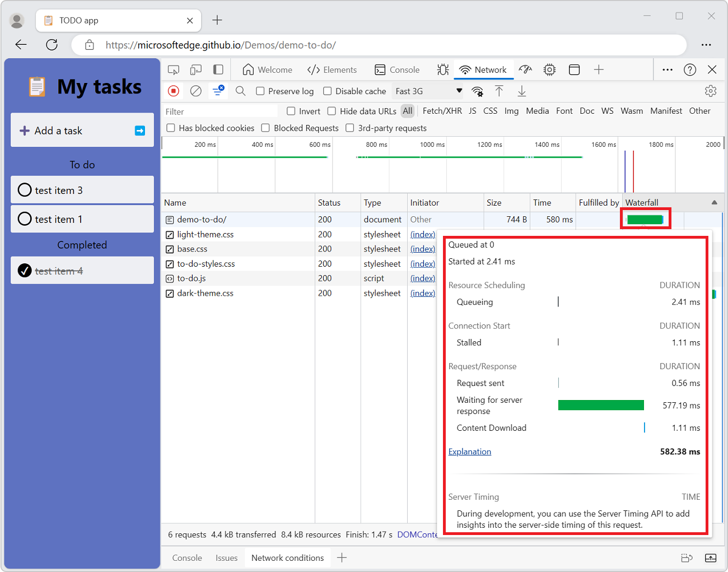
Task: Open the Performance gauge panel icon
Action: [x=525, y=69]
